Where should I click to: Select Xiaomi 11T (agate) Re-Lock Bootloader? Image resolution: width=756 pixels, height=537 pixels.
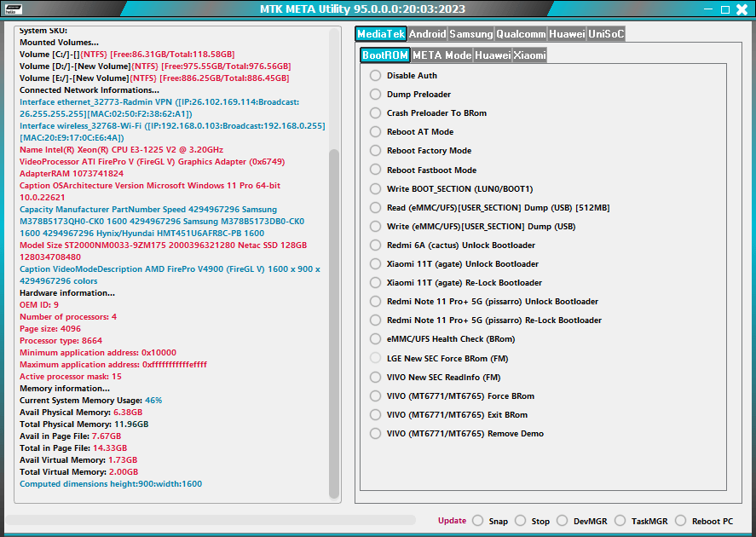coord(375,282)
